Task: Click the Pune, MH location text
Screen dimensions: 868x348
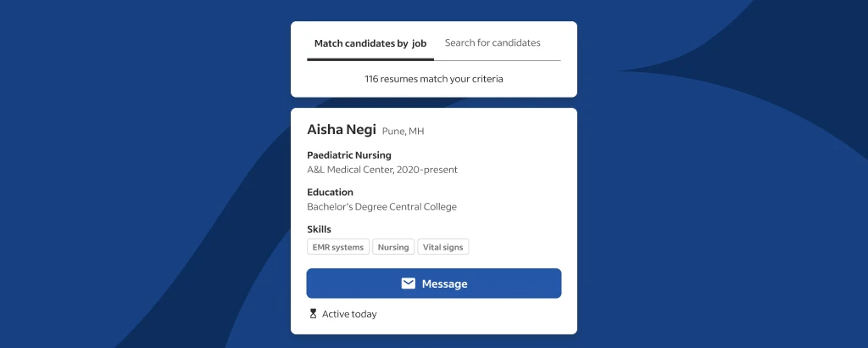Action: pyautogui.click(x=403, y=132)
